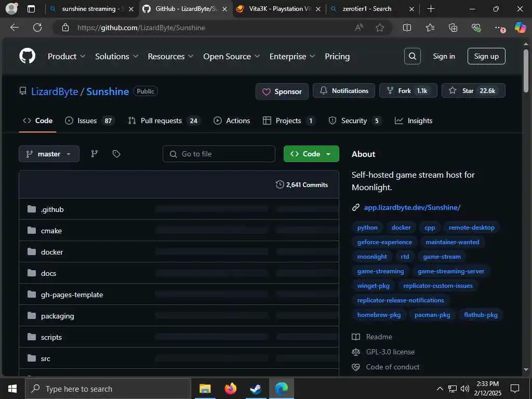Screen dimensions: 532x399
Task: Click the Notifications button
Action: click(344, 90)
